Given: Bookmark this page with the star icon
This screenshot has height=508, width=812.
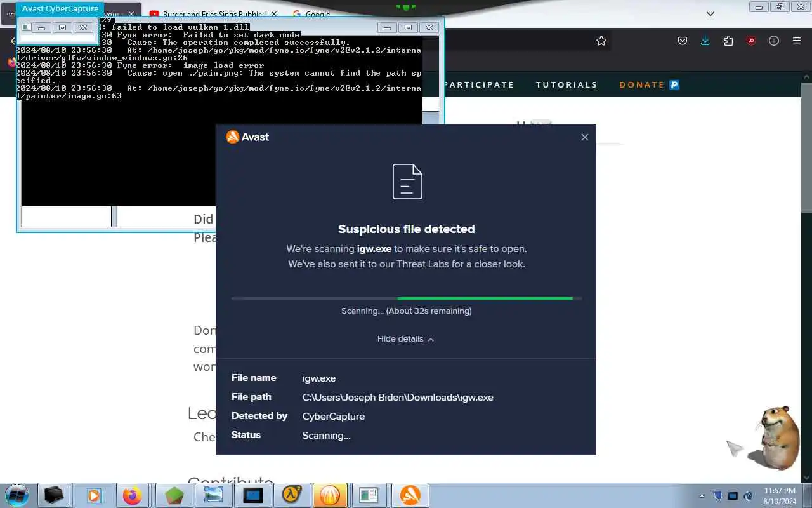Looking at the screenshot, I should (601, 41).
